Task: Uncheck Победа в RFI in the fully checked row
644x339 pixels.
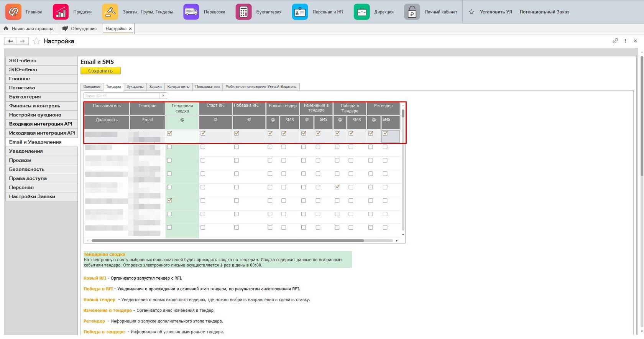Action: (x=237, y=133)
